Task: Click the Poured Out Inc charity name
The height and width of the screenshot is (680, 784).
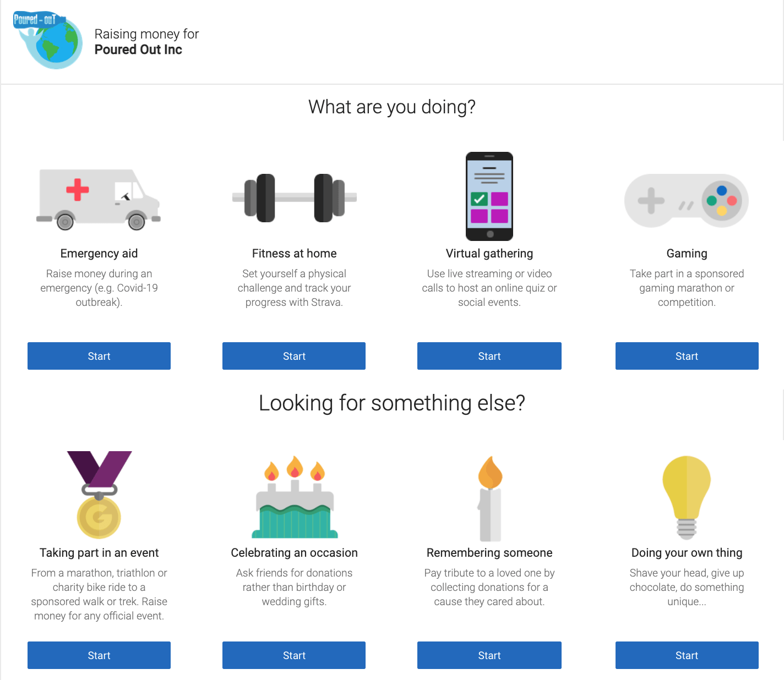Action: pos(138,50)
